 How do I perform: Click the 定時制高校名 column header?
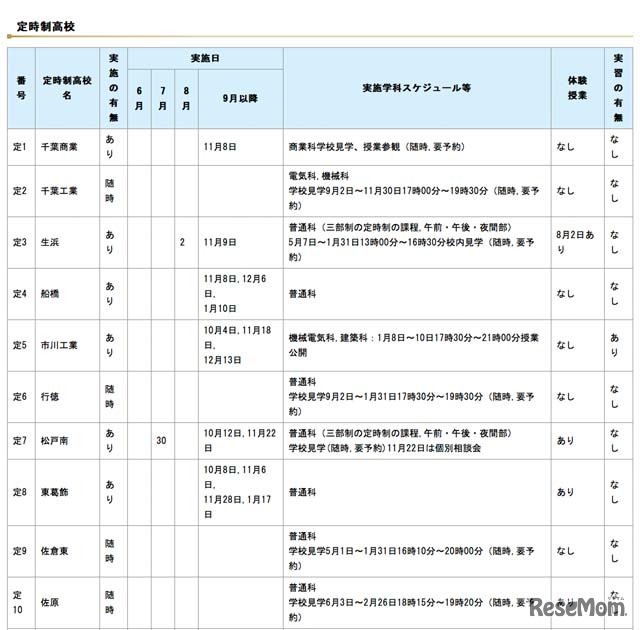pyautogui.click(x=67, y=88)
